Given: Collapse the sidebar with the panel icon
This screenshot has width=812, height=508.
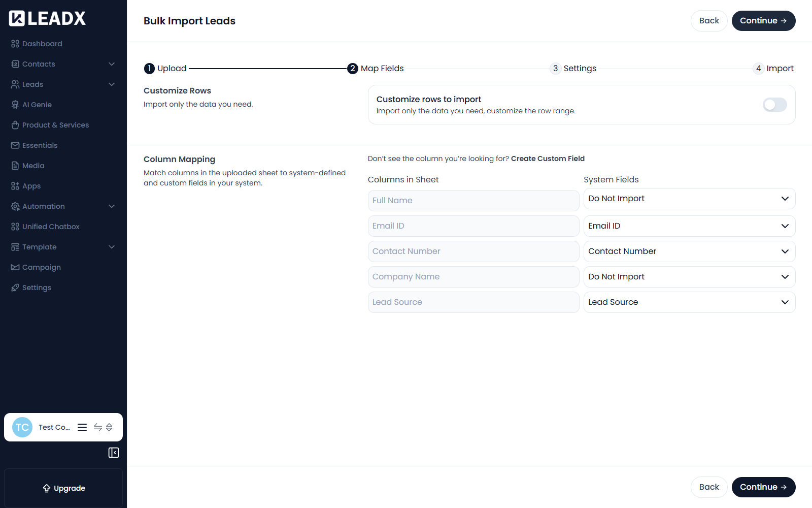Looking at the screenshot, I should [114, 453].
